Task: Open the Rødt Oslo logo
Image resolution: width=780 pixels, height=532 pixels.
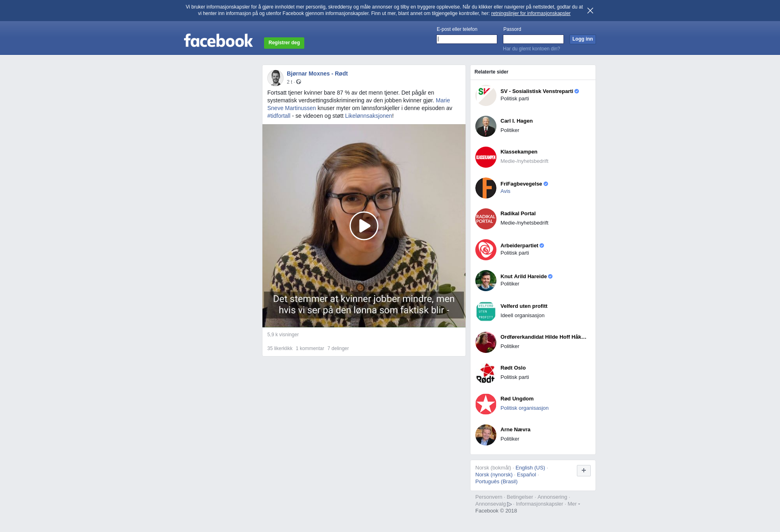Action: (485, 373)
